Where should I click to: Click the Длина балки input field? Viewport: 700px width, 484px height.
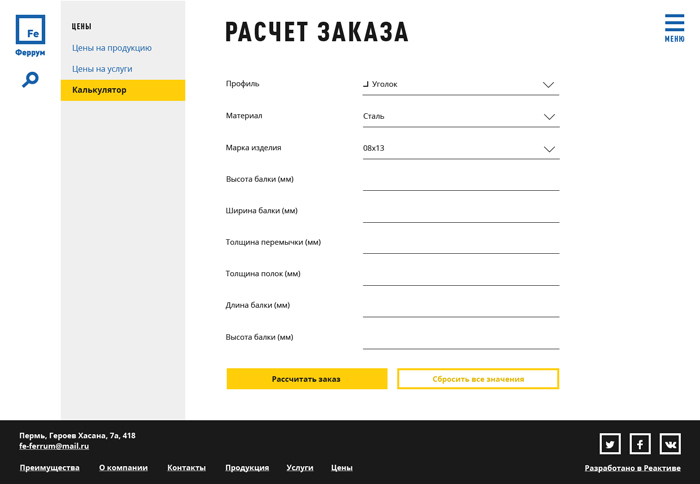tap(460, 306)
